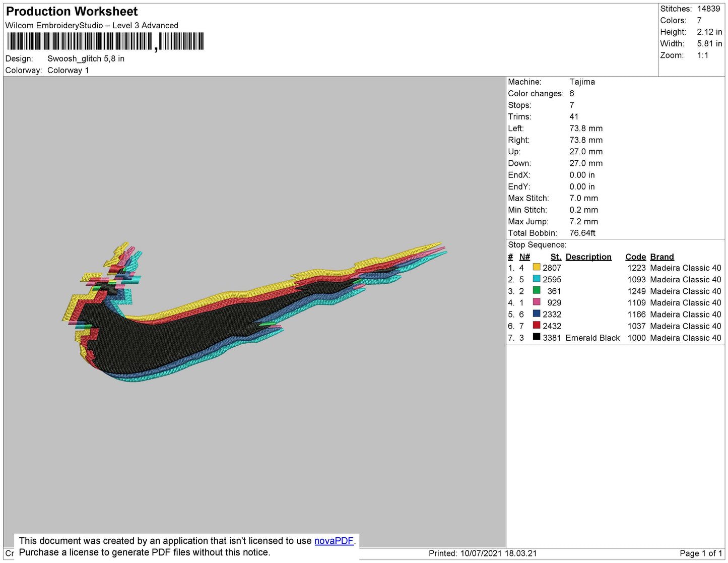This screenshot has width=728, height=563.
Task: Click the Page 1 of 1 indicator
Action: (x=700, y=553)
